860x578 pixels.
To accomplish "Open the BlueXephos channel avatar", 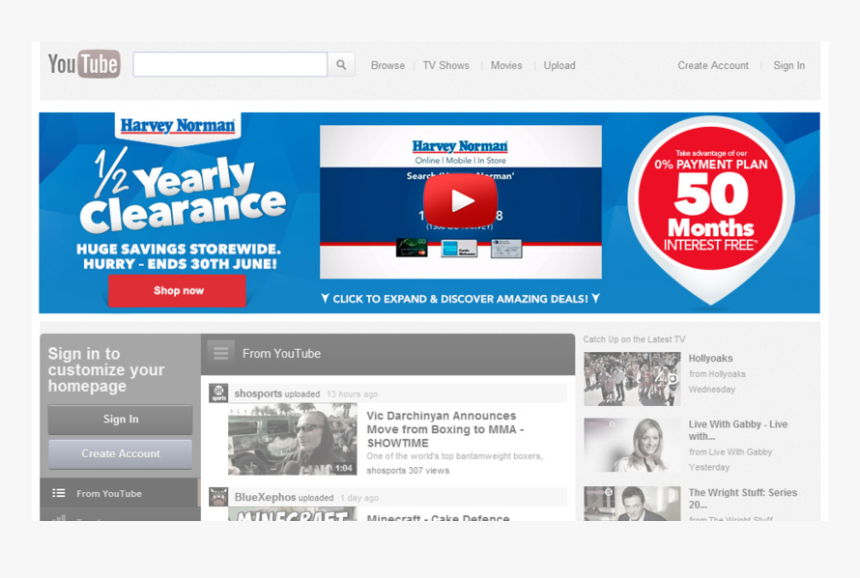I will [x=218, y=497].
